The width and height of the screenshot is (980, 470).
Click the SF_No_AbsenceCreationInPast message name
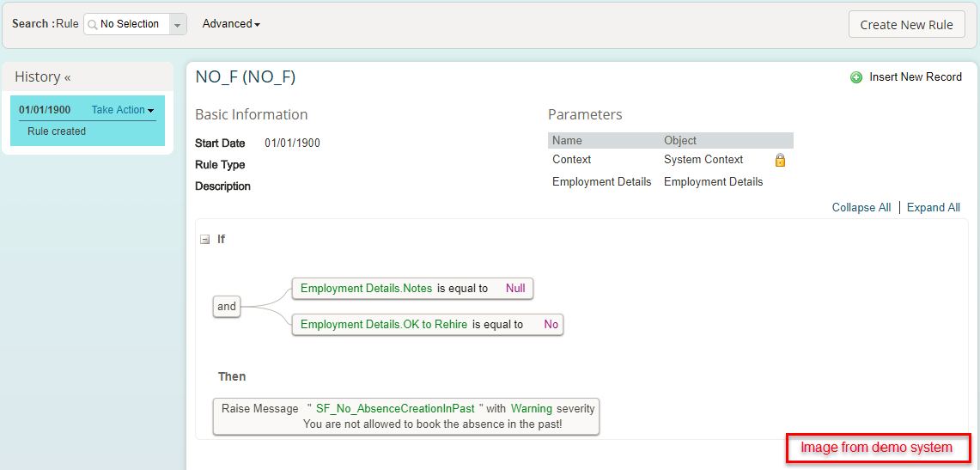coord(396,409)
